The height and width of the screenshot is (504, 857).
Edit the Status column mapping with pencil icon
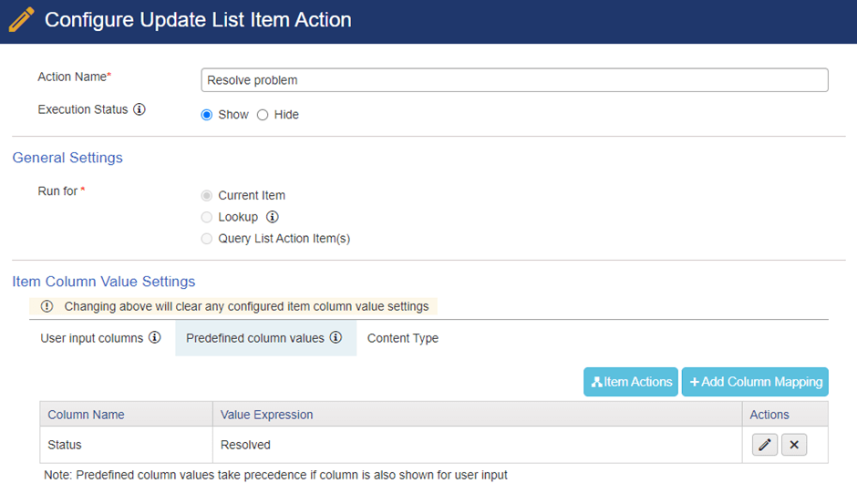coord(765,445)
